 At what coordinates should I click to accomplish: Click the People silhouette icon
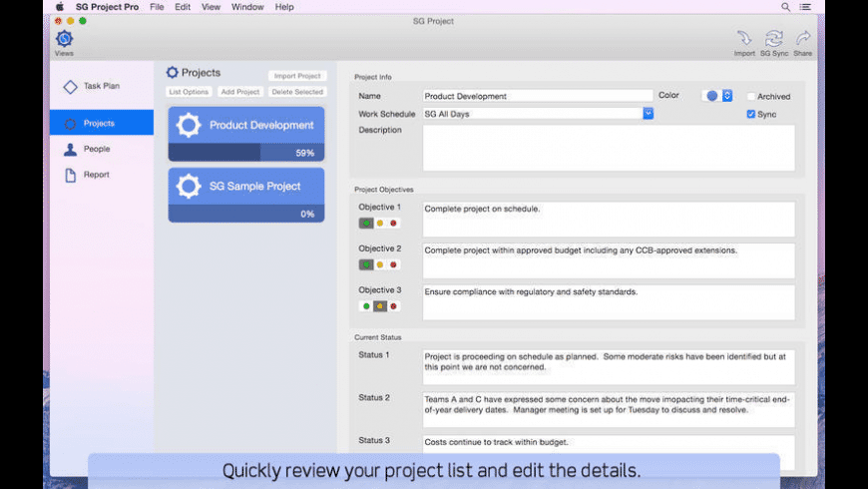pos(70,149)
